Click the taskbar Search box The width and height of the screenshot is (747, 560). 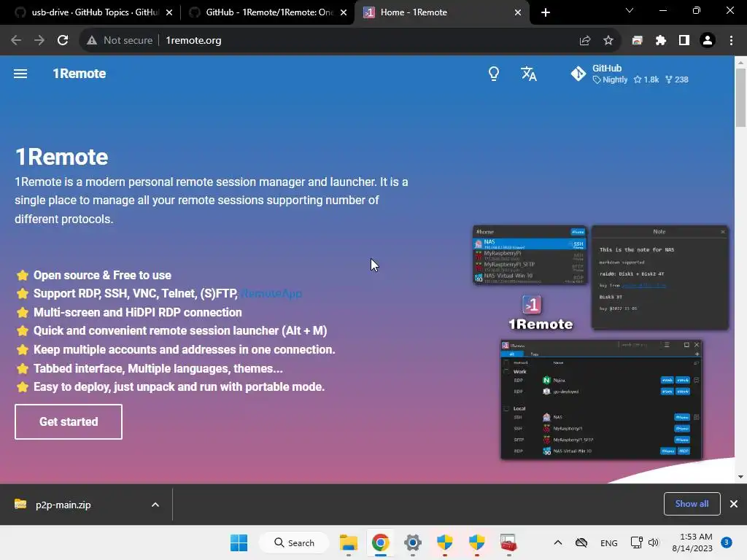(x=294, y=542)
